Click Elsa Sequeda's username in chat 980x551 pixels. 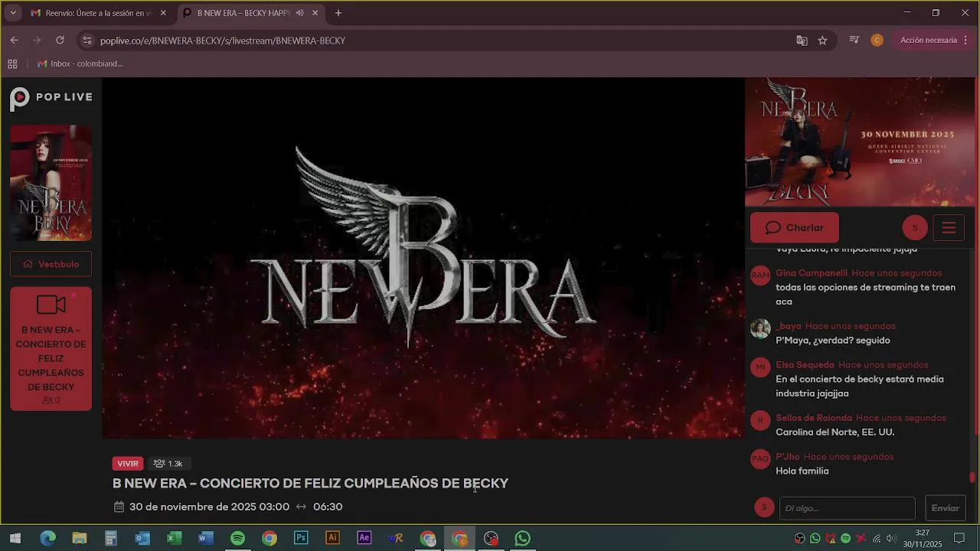[x=805, y=365]
